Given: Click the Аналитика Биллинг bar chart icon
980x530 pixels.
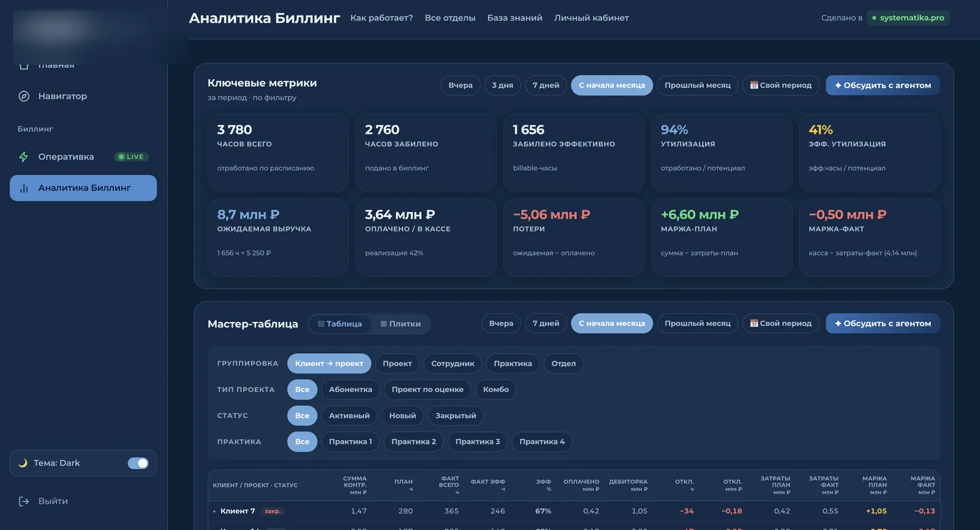Looking at the screenshot, I should click(24, 188).
